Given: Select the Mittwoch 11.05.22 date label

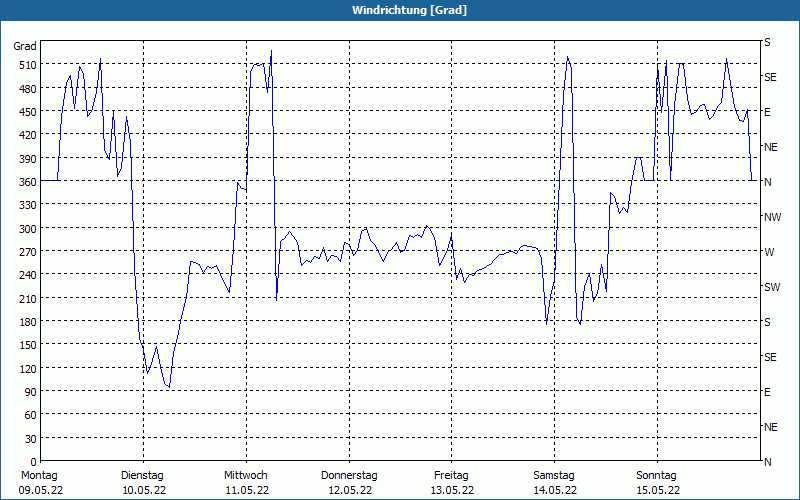Looking at the screenshot, I should tap(246, 483).
